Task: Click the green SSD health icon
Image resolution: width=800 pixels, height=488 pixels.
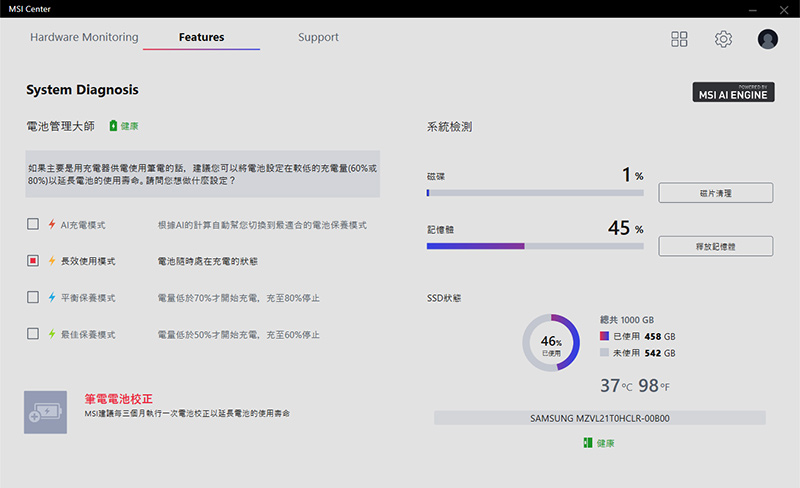Action: pyautogui.click(x=587, y=442)
